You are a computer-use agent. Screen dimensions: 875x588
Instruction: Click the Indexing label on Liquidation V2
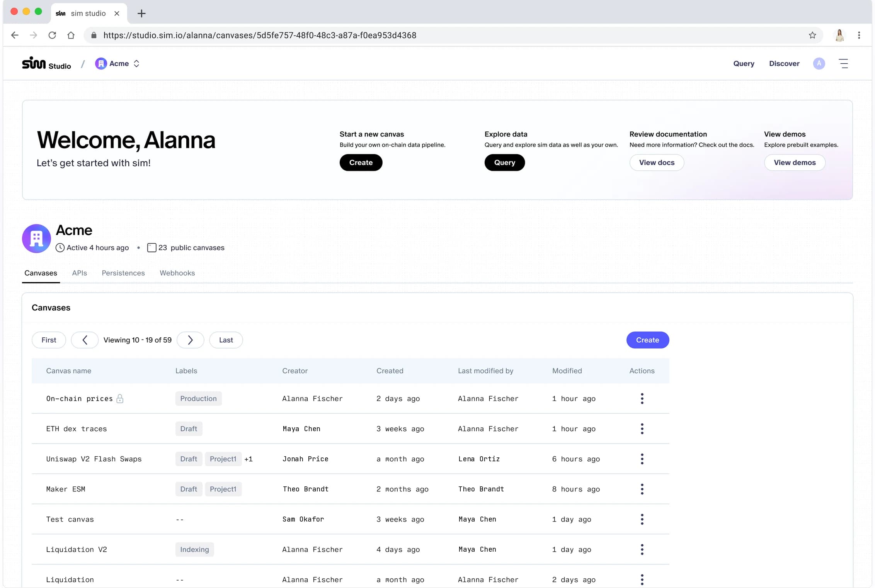194,549
